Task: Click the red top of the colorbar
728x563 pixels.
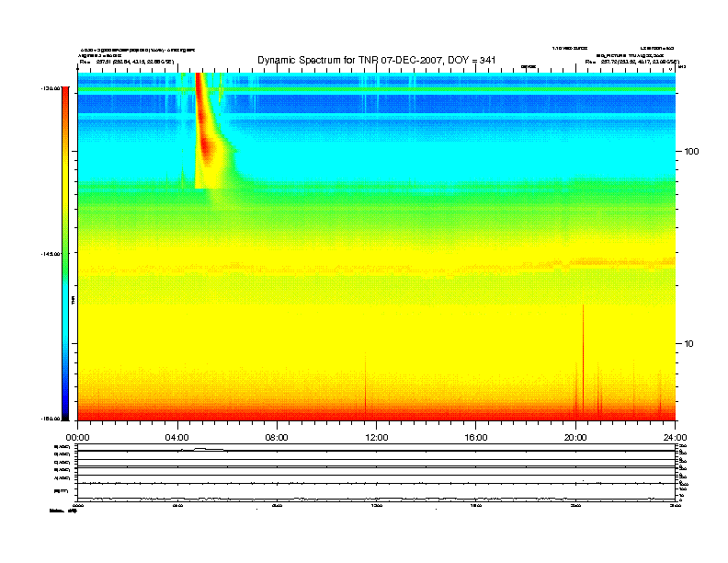Action: (x=65, y=96)
